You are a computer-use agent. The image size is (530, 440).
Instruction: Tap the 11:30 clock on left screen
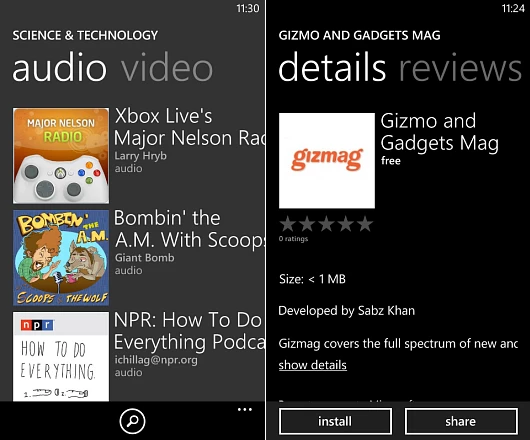(248, 8)
